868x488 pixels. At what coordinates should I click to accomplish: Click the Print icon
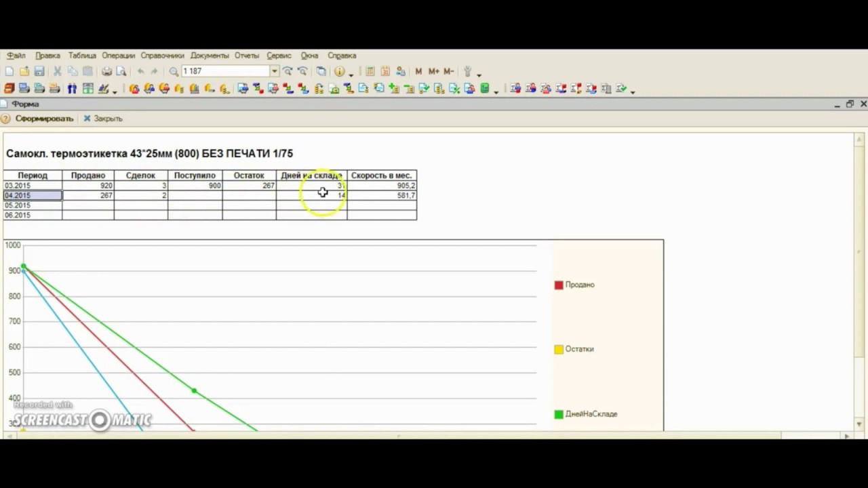click(x=106, y=71)
